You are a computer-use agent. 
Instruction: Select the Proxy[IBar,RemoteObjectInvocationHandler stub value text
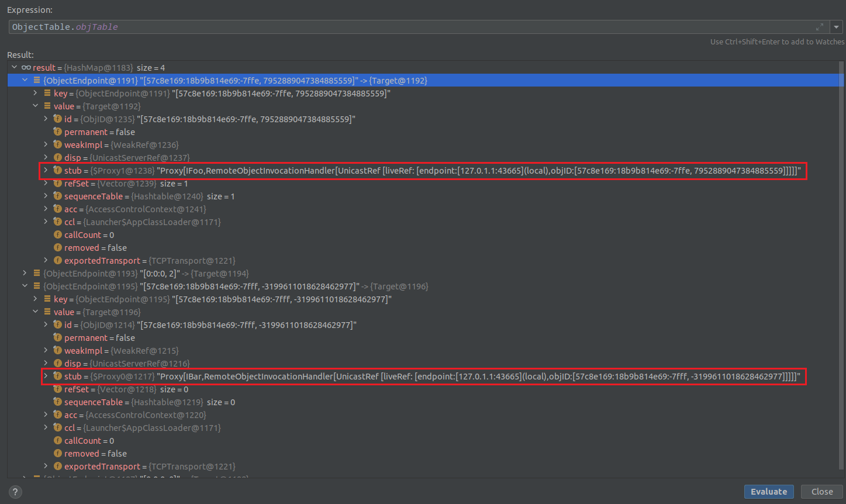click(479, 377)
